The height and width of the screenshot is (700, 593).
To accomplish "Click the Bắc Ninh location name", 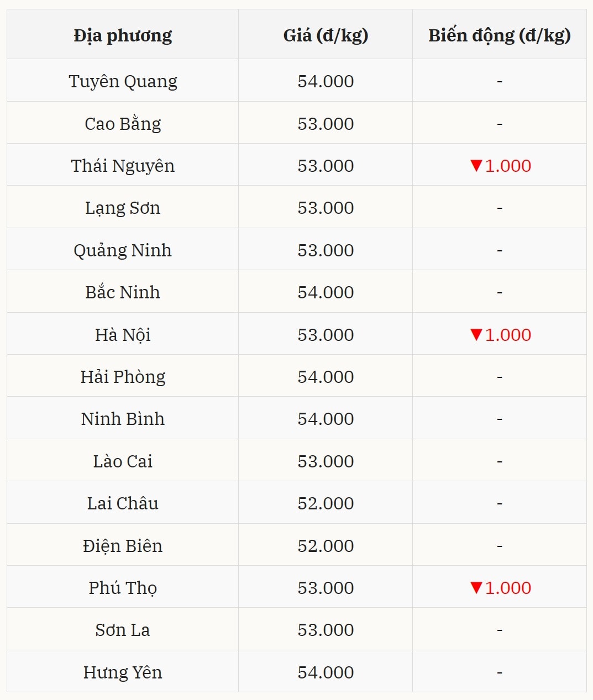I will coord(123,292).
